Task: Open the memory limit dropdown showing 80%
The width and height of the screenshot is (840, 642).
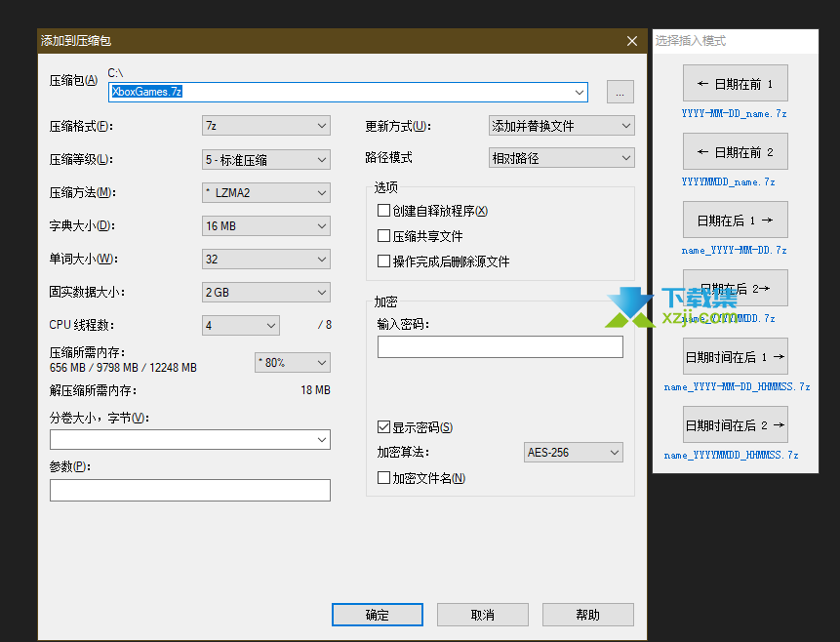Action: point(293,362)
